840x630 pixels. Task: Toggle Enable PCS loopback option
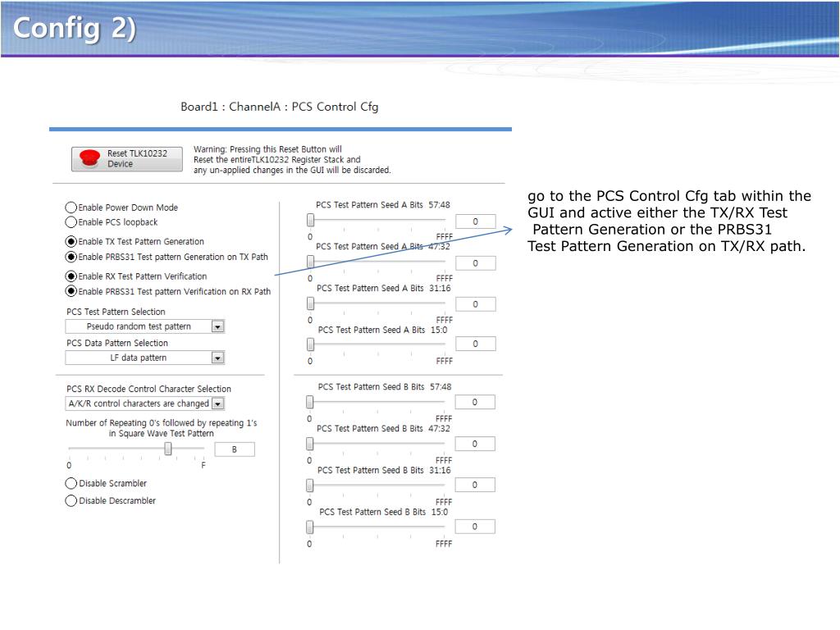pos(71,221)
